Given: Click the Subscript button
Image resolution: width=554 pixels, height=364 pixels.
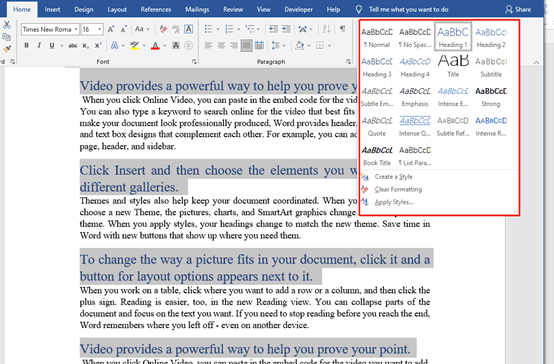Looking at the screenshot, I should click(86, 45).
